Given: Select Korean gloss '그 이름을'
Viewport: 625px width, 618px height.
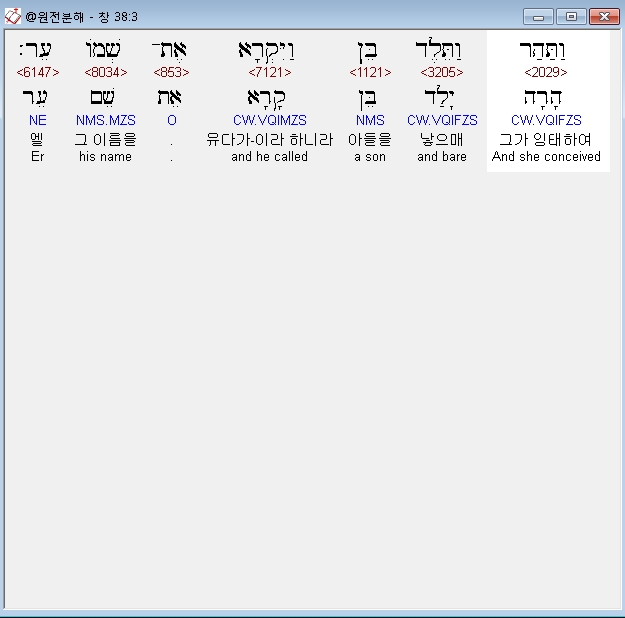Looking at the screenshot, I should point(105,139).
